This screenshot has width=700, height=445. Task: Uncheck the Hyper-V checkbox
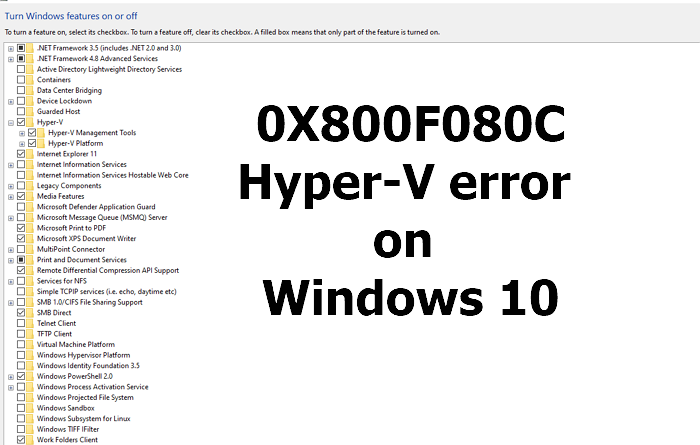[x=21, y=122]
